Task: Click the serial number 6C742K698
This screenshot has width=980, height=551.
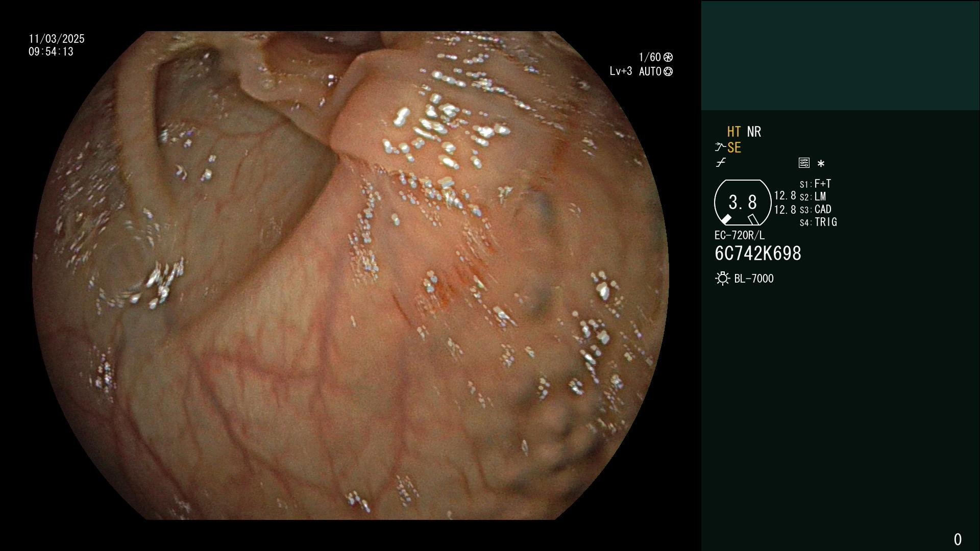Action: pos(758,254)
